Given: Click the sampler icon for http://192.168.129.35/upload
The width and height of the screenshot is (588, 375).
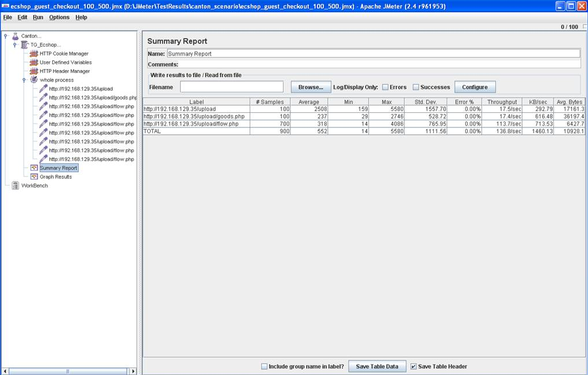Looking at the screenshot, I should pos(43,89).
